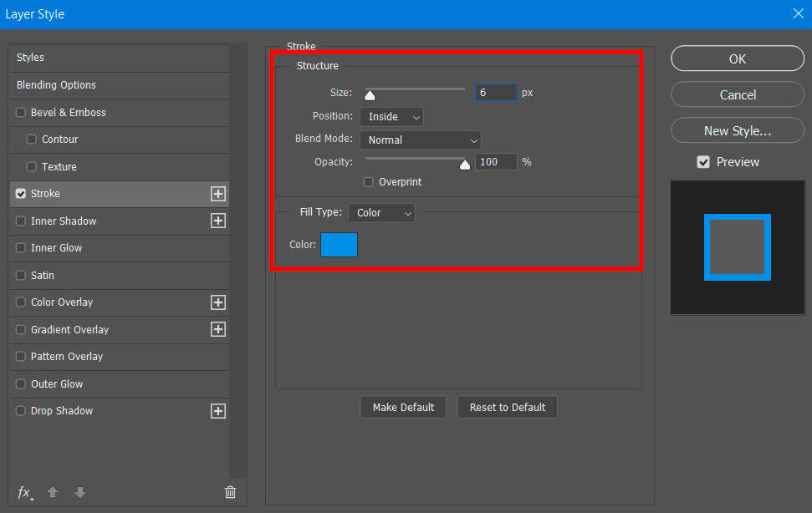Click the Opacity slider handle
Viewport: 812px width, 513px height.
[x=465, y=165]
